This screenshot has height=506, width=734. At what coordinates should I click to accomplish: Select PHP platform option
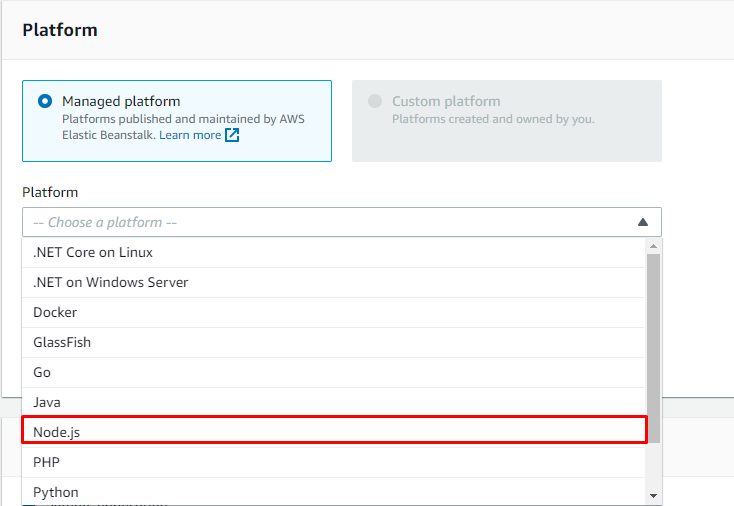point(333,462)
